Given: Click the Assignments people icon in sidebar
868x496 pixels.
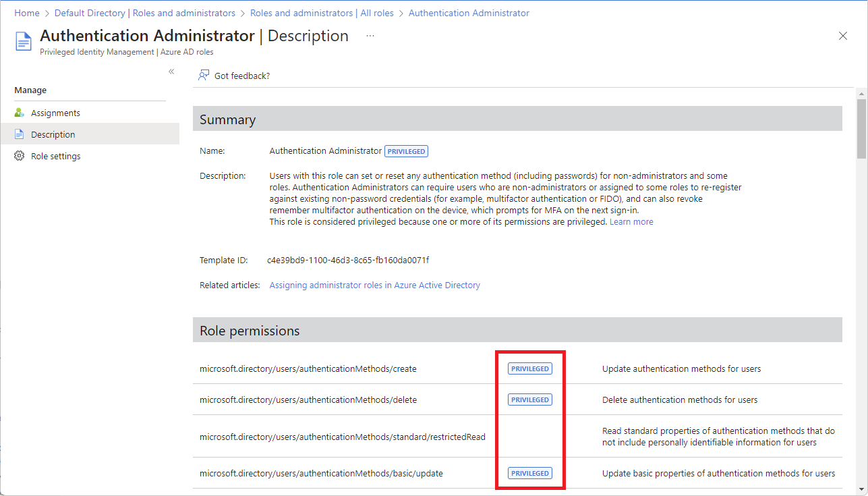Looking at the screenshot, I should [x=20, y=113].
